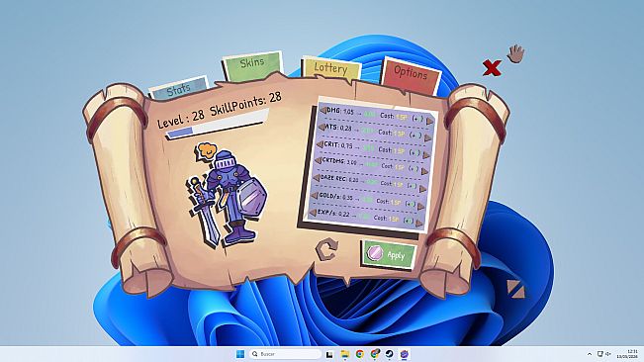Decrease CRTDMG with its left arrow
Screen dimensions: 644x362
coord(319,161)
